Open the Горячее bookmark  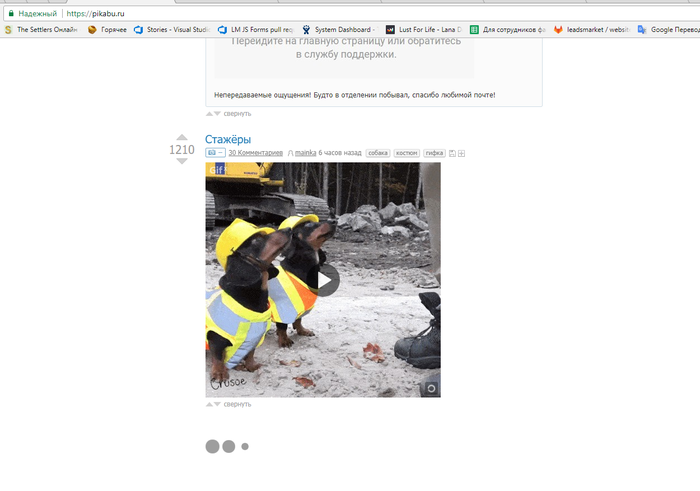click(107, 29)
